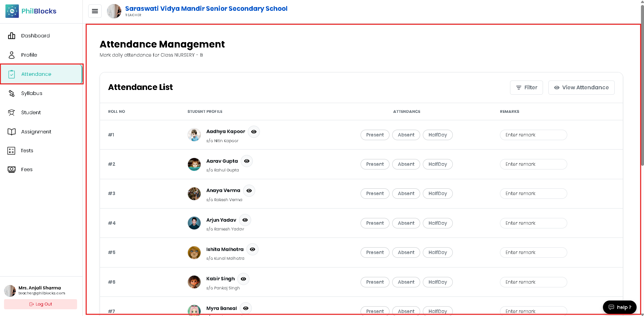Mark Ishita Malhotra as Present

[375, 252]
